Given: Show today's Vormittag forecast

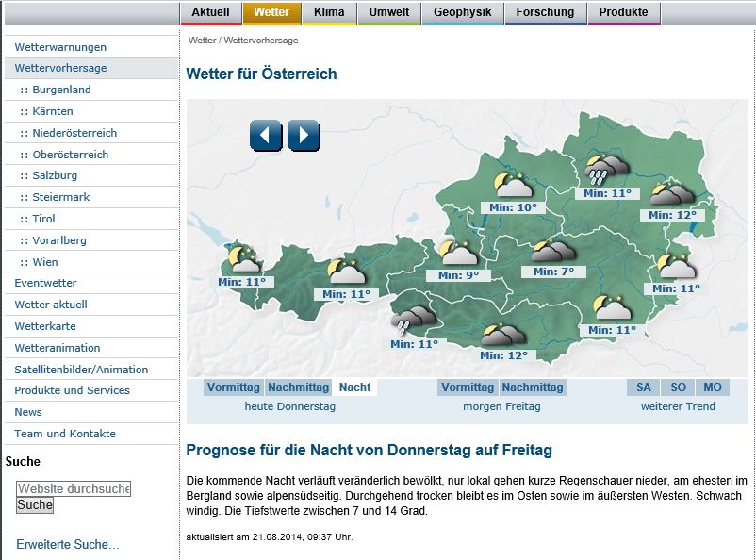Looking at the screenshot, I should [234, 387].
